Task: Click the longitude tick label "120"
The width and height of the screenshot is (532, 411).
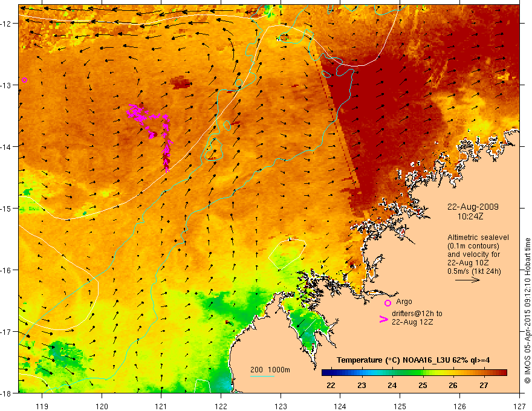Action: 102,406
